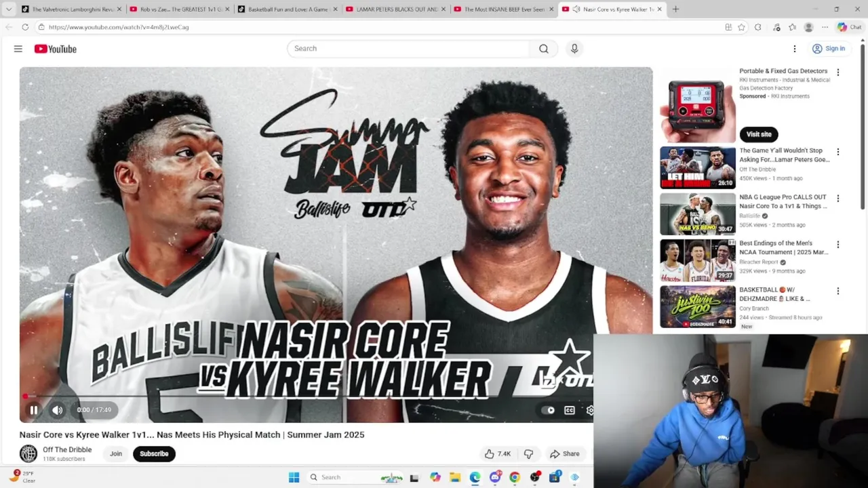Image resolution: width=868 pixels, height=488 pixels.
Task: Dislike the video with thumbs-down
Action: (528, 454)
